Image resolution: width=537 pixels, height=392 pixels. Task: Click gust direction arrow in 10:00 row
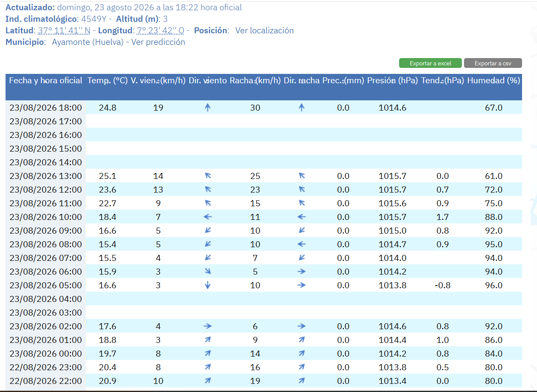[x=301, y=217]
